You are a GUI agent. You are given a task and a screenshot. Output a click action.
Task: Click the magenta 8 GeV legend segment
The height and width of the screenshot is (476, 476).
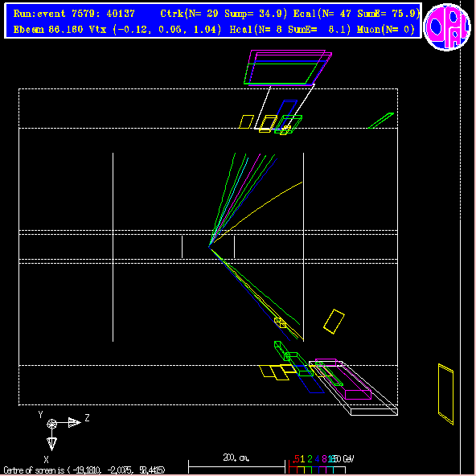pos(322,470)
